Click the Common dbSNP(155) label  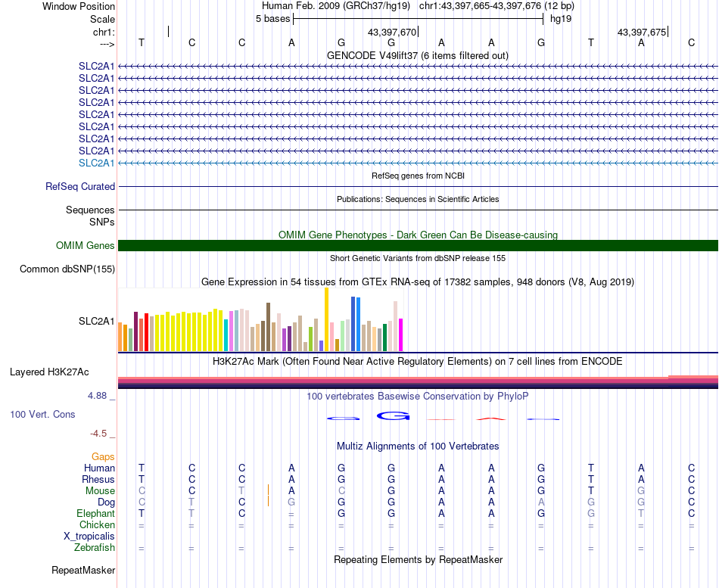point(67,269)
